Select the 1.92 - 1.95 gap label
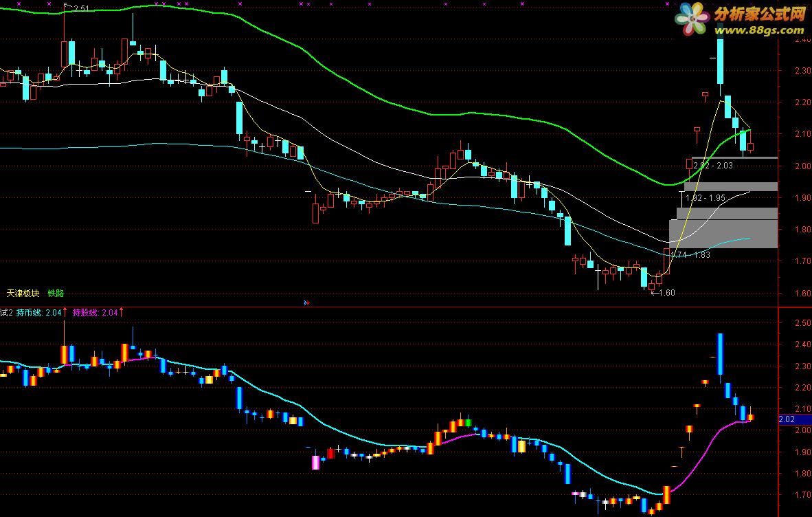812x517 pixels. [x=706, y=198]
